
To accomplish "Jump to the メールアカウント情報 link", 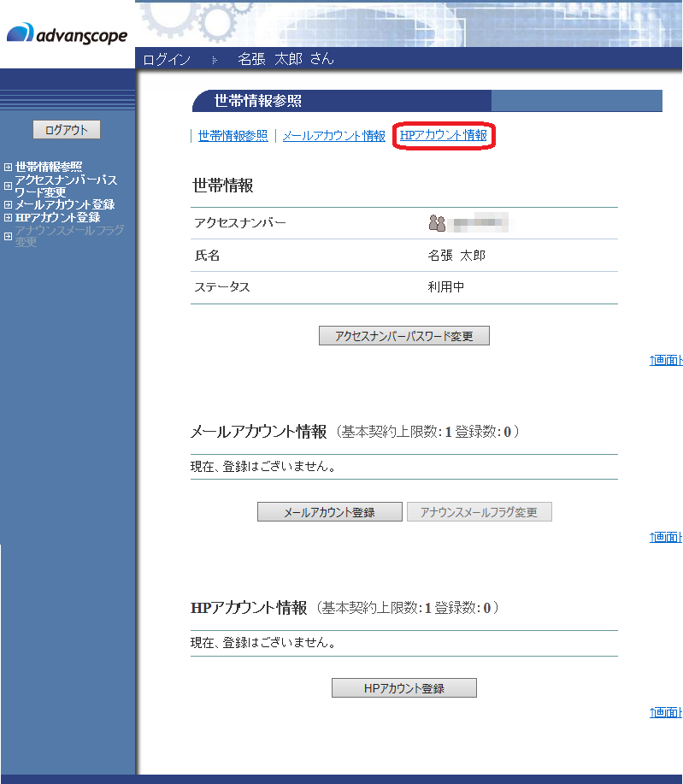I will [334, 135].
